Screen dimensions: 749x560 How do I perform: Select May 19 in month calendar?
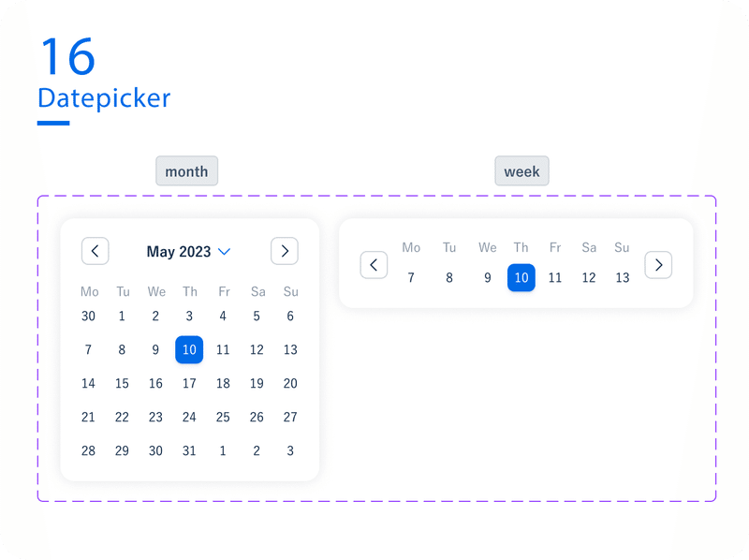[257, 383]
